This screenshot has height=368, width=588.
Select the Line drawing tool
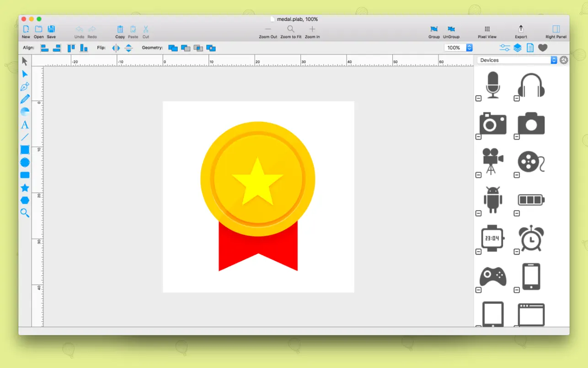click(x=25, y=137)
